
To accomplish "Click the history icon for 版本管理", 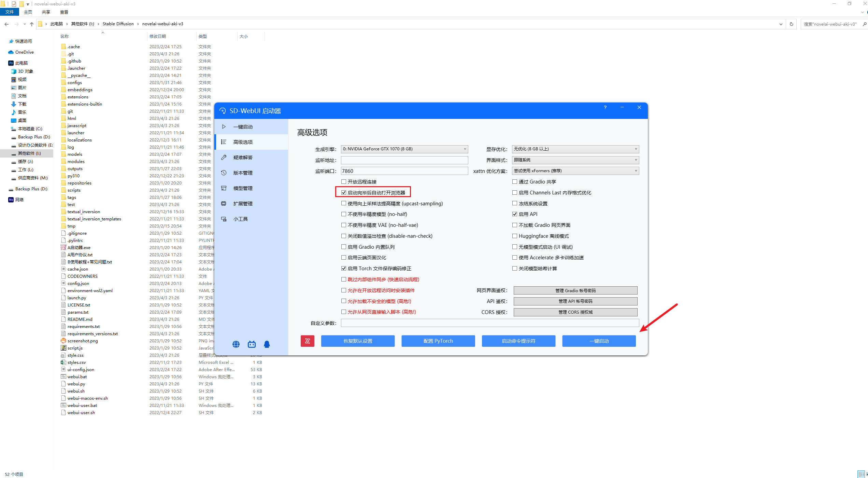I will 224,173.
